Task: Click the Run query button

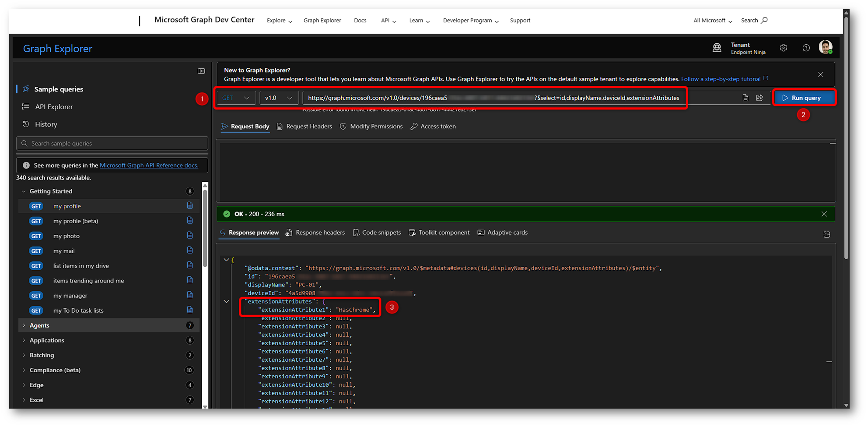Action: 804,98
